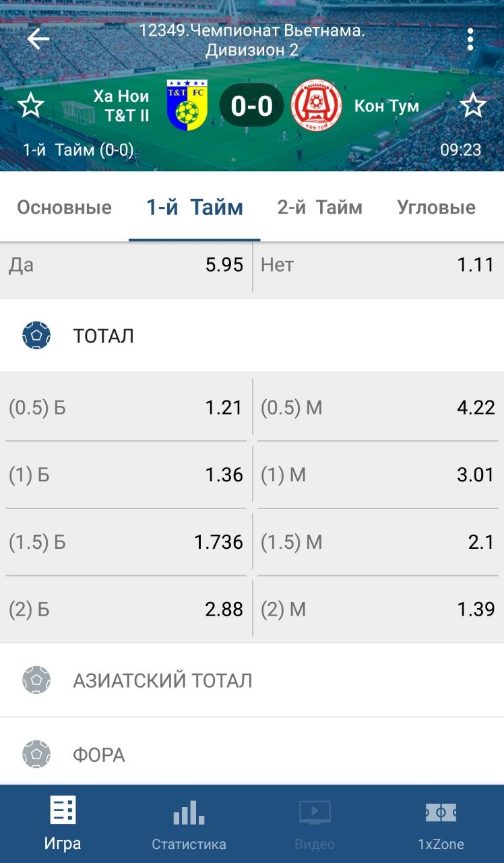The height and width of the screenshot is (863, 504).
Task: Tap the Кон Тум club logo
Action: [316, 106]
